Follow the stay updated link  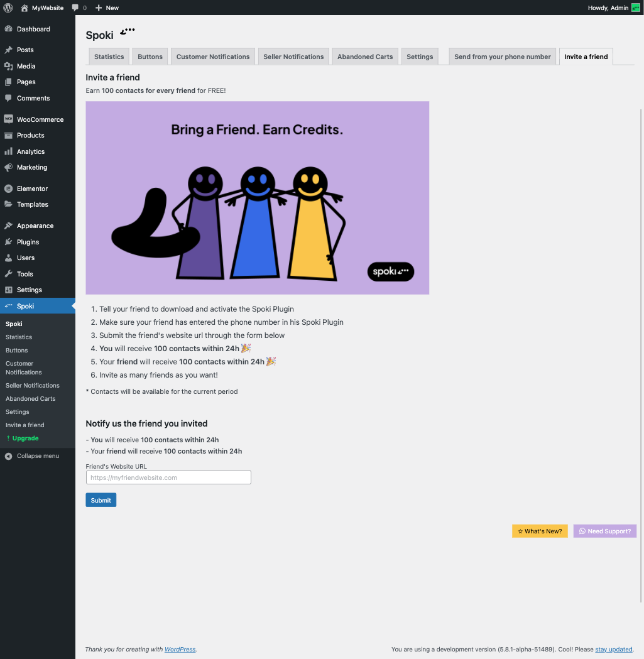614,650
